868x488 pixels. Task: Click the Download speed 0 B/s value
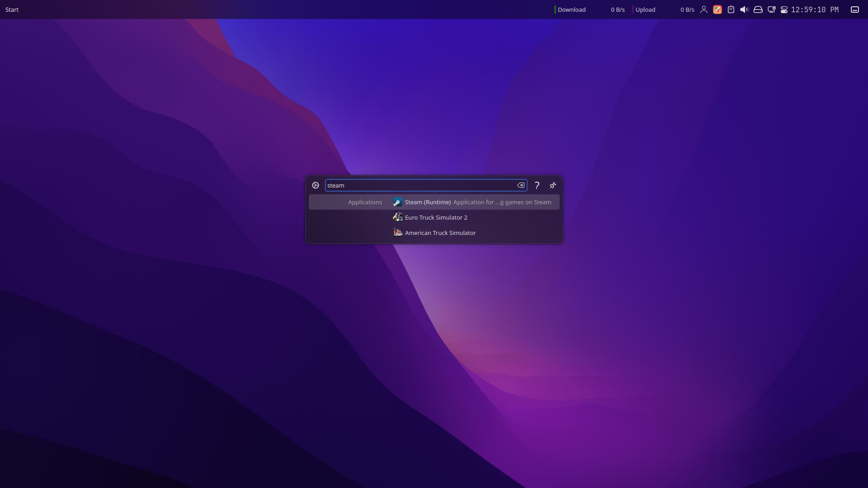point(618,9)
